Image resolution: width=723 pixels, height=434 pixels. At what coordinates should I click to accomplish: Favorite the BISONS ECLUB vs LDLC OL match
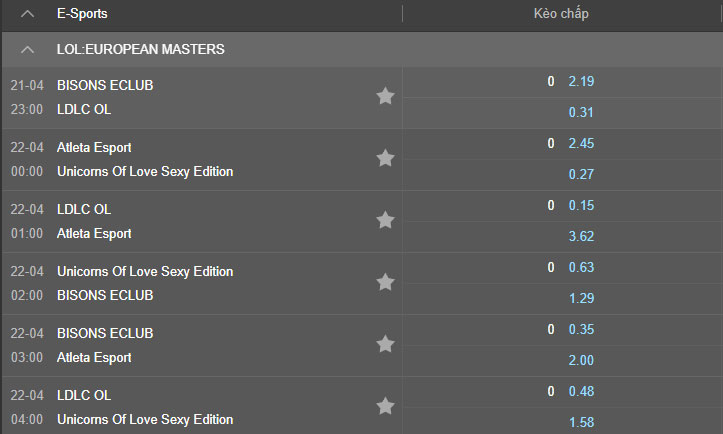point(385,96)
